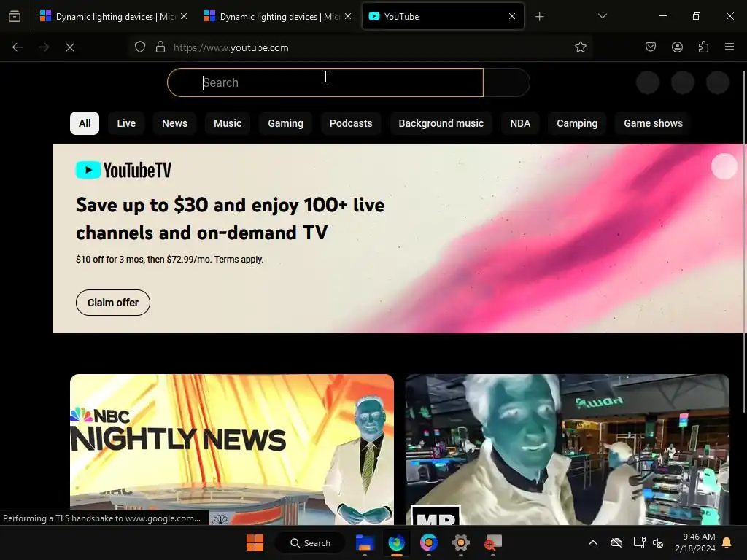Open the MR video thumbnail
747x560 pixels.
point(568,449)
